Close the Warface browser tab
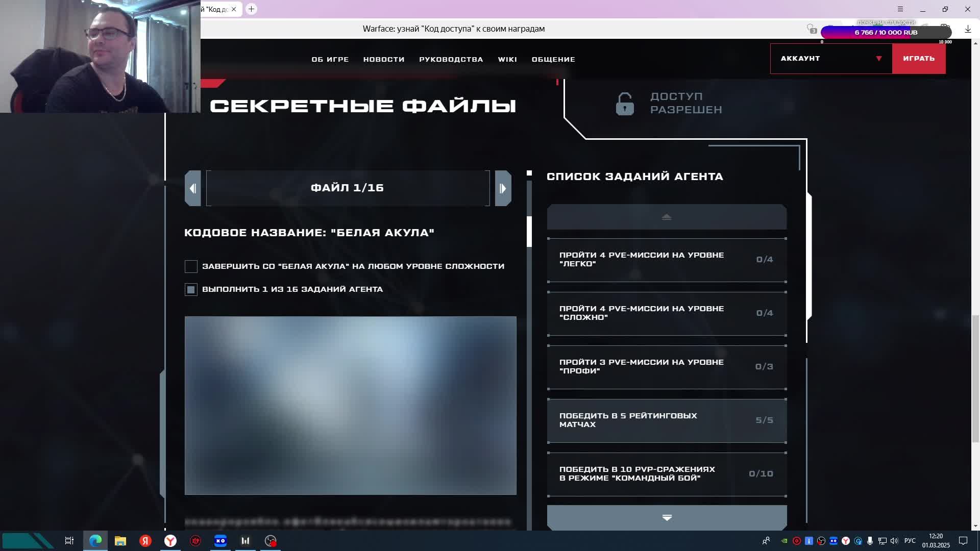This screenshot has height=551, width=980. click(x=234, y=9)
